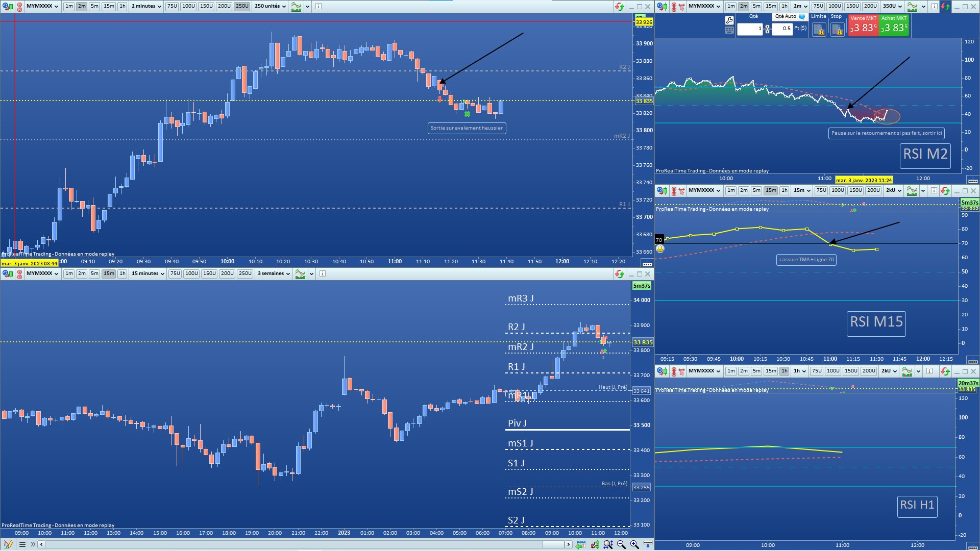Screen dimensions: 980x551
Task: Click the red-green trading arrows icon in RSI M2 toolbar
Action: coord(945,7)
